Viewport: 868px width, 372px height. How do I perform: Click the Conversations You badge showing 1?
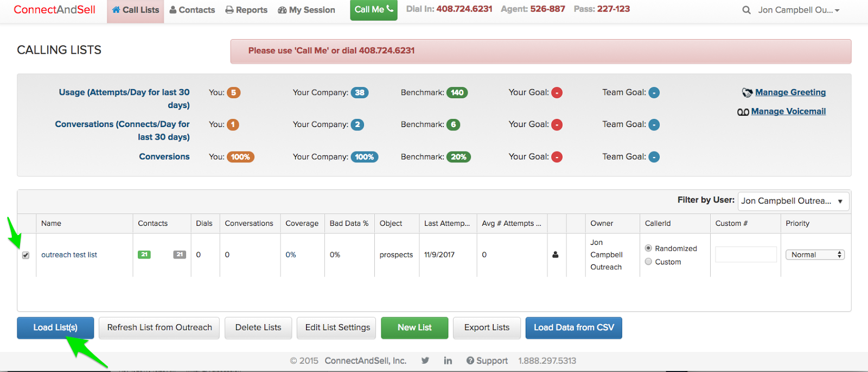coord(233,125)
